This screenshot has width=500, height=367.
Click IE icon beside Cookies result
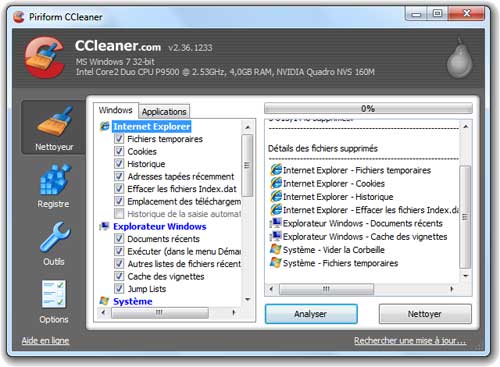coord(276,183)
